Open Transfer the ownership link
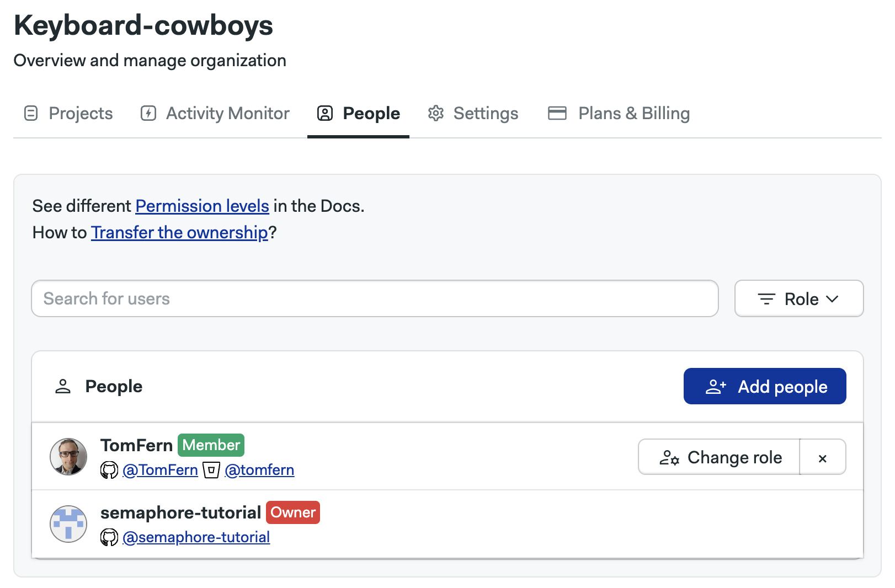 pos(179,232)
